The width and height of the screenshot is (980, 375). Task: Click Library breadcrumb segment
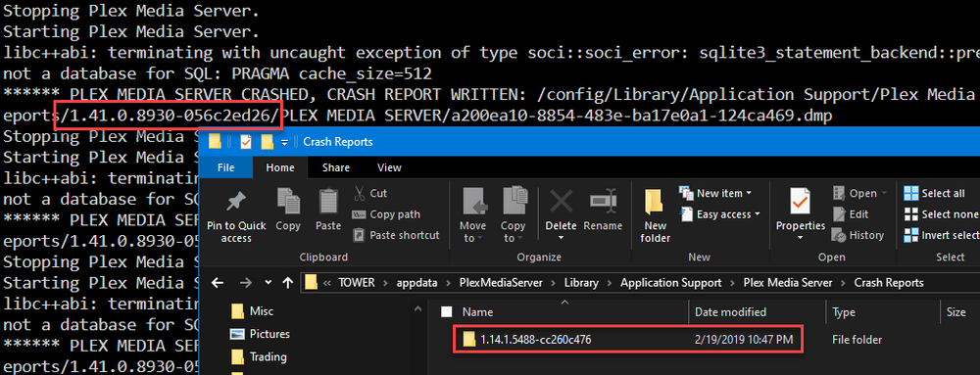pos(581,283)
